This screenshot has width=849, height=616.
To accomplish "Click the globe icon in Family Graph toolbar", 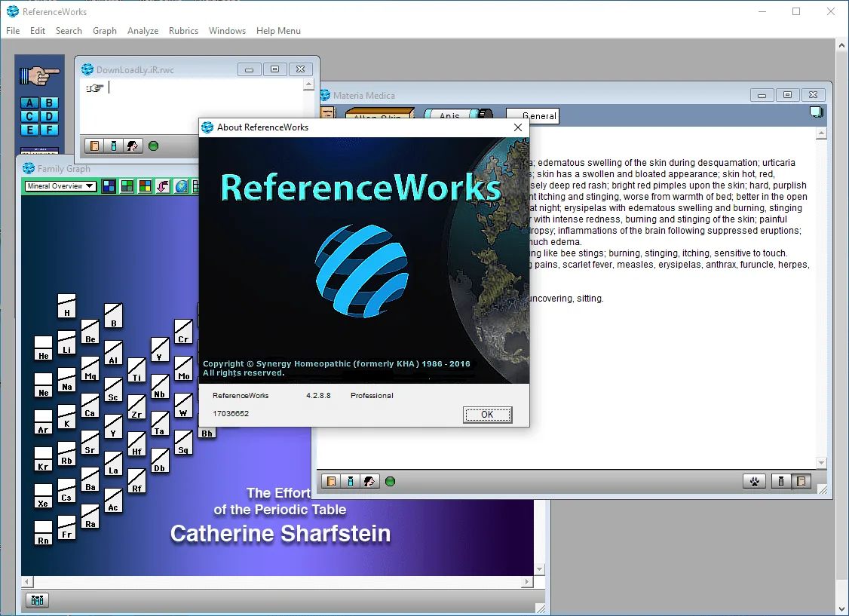I will coord(182,186).
